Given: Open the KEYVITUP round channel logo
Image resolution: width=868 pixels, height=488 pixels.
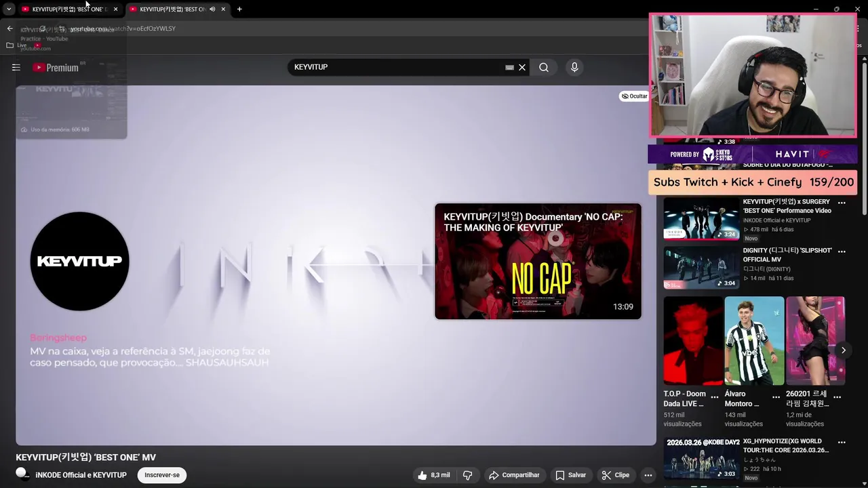Looking at the screenshot, I should [x=80, y=261].
